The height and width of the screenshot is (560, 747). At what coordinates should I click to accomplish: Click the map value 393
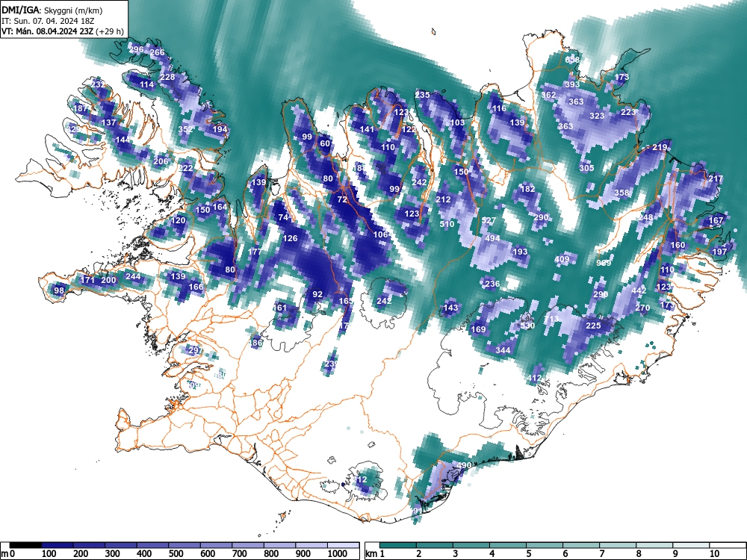[572, 85]
